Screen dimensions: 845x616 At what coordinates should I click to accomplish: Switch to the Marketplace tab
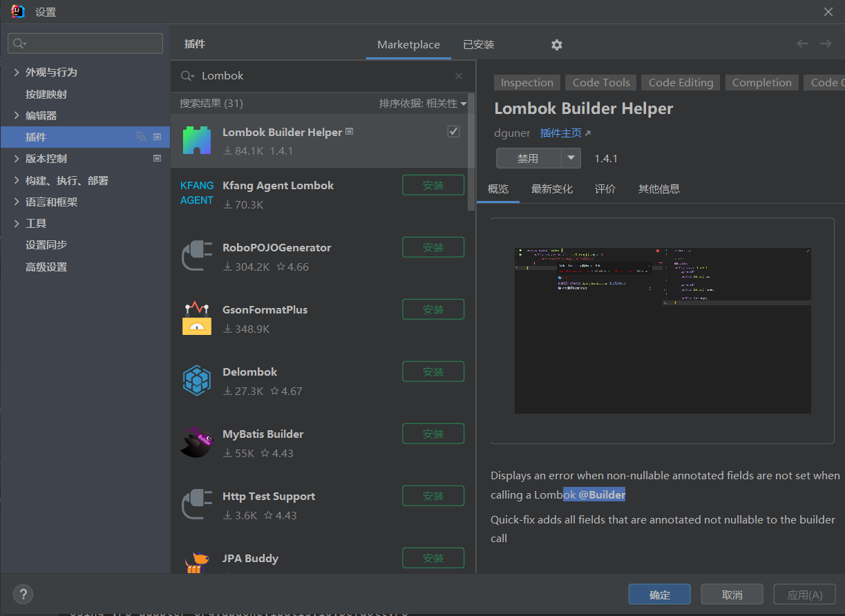click(408, 45)
